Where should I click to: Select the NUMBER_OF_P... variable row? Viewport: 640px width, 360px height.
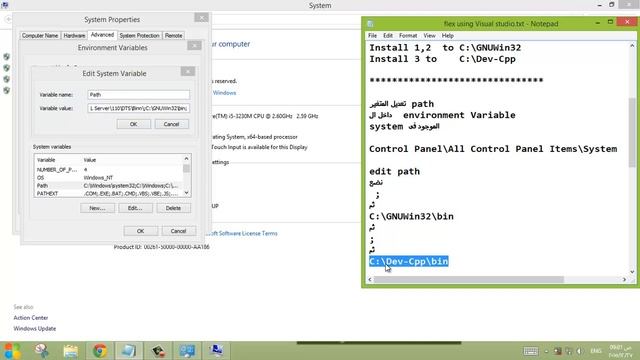tap(109, 169)
